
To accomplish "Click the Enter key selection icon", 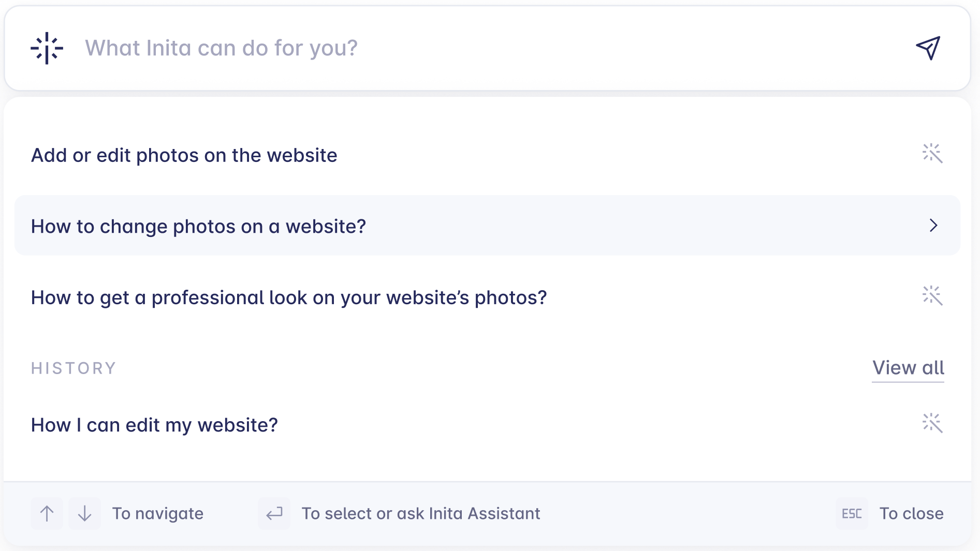I will (274, 513).
